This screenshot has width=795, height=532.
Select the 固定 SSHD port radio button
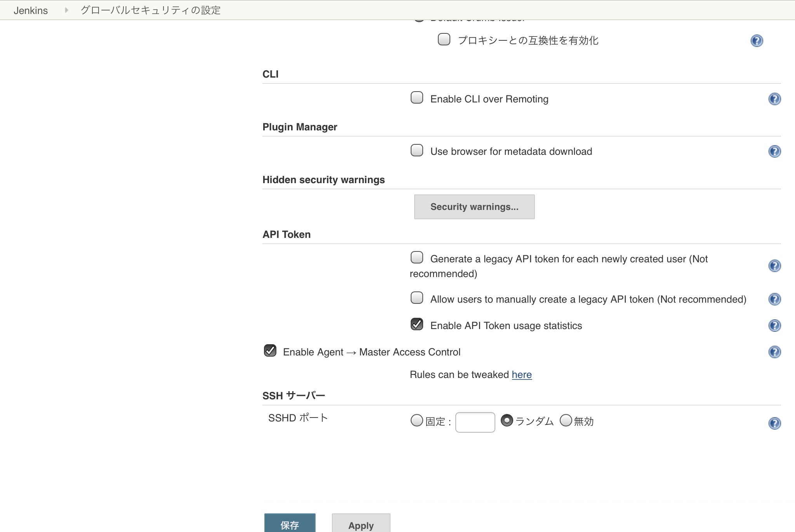[417, 420]
